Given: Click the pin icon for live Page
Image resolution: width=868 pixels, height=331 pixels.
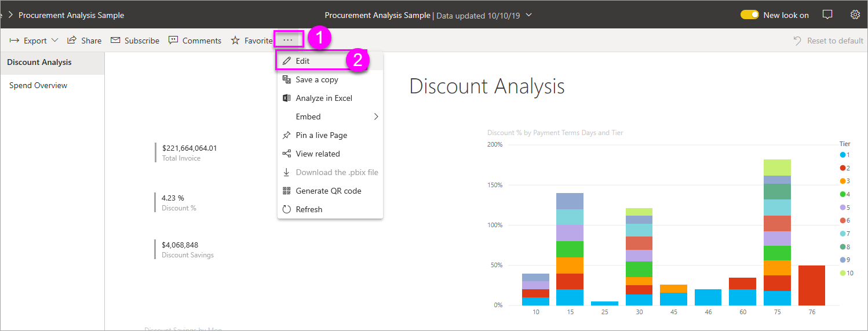Looking at the screenshot, I should [287, 135].
